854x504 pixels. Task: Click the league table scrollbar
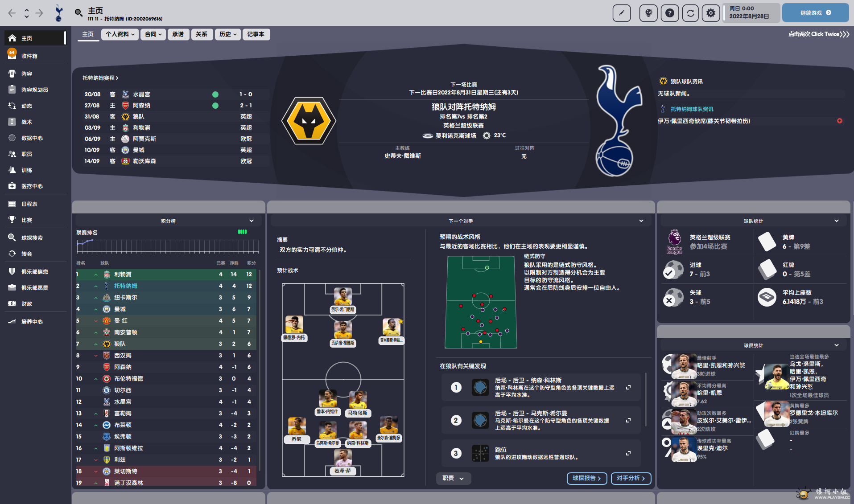click(x=260, y=370)
